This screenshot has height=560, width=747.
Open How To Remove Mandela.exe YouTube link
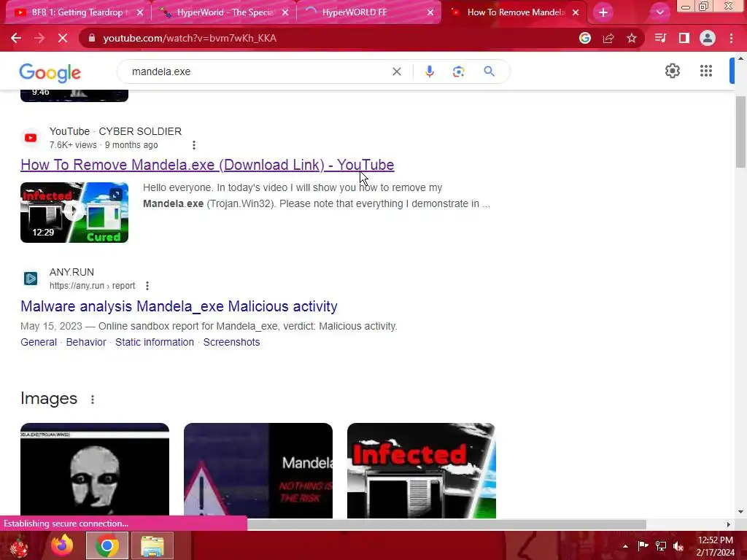(x=207, y=165)
